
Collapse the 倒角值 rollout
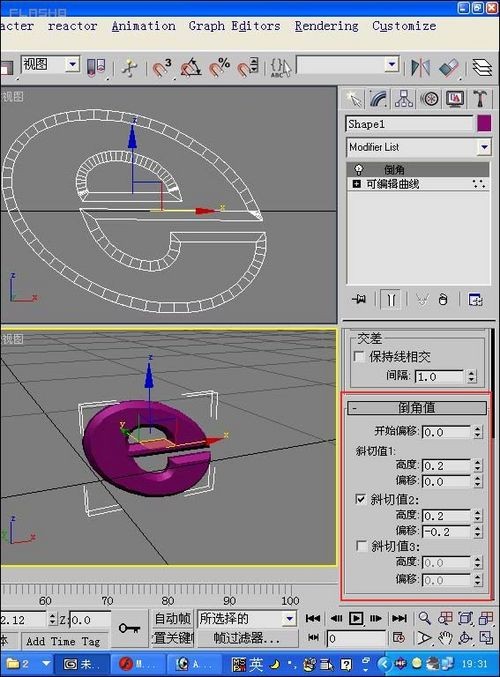pos(417,408)
